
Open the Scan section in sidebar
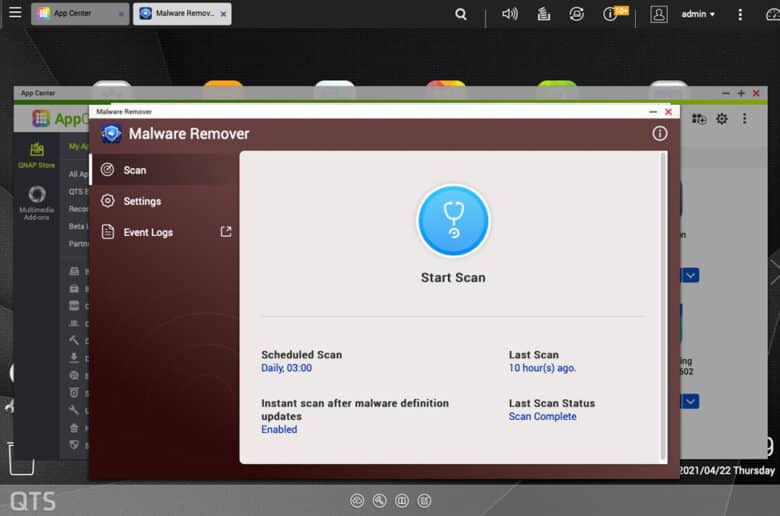(x=164, y=170)
